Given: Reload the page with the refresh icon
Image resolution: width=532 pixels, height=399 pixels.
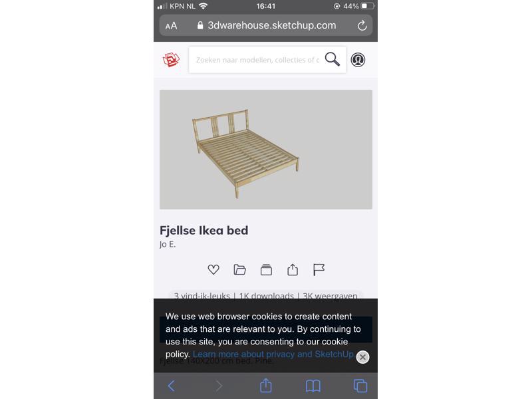Looking at the screenshot, I should (362, 25).
